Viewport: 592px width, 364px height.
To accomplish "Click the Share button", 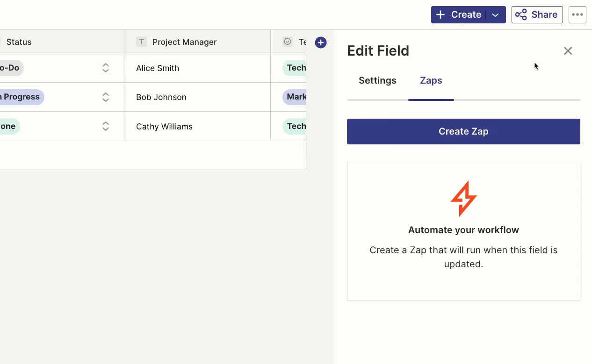I will click(x=537, y=14).
